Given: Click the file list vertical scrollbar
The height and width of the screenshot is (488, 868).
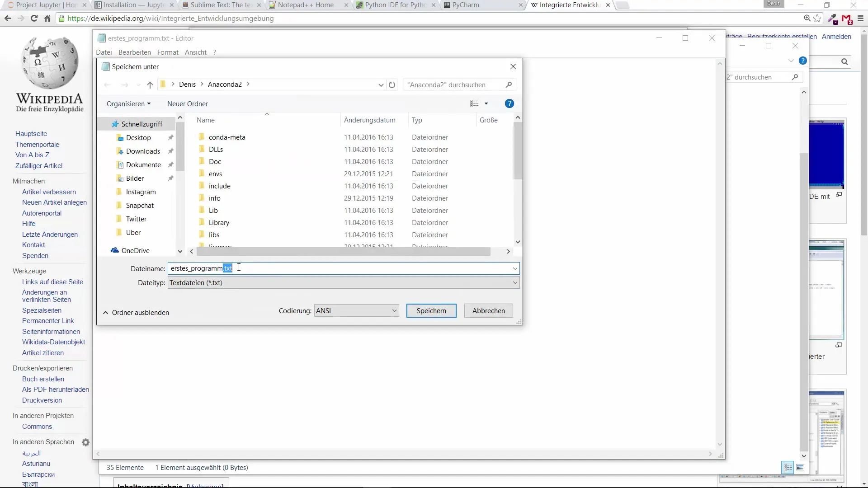Looking at the screenshot, I should [518, 151].
